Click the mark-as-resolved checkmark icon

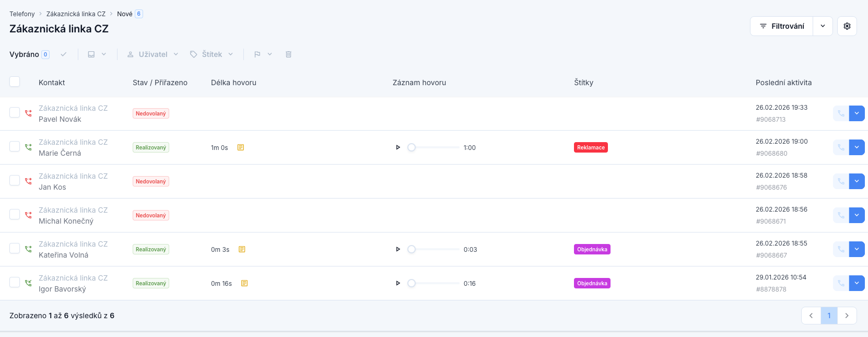64,54
